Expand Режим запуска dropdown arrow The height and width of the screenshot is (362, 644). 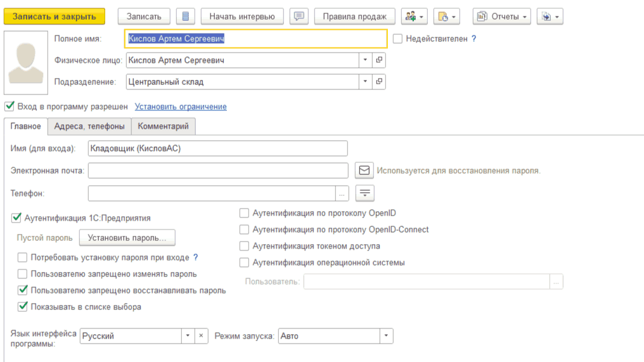click(386, 336)
